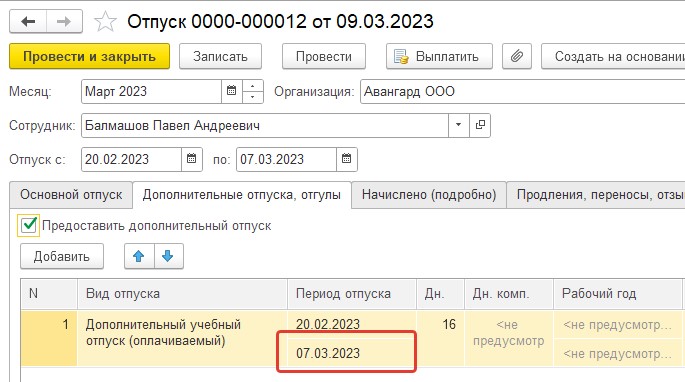Open calendar for vacation end date 'по'
The image size is (685, 382).
[346, 159]
